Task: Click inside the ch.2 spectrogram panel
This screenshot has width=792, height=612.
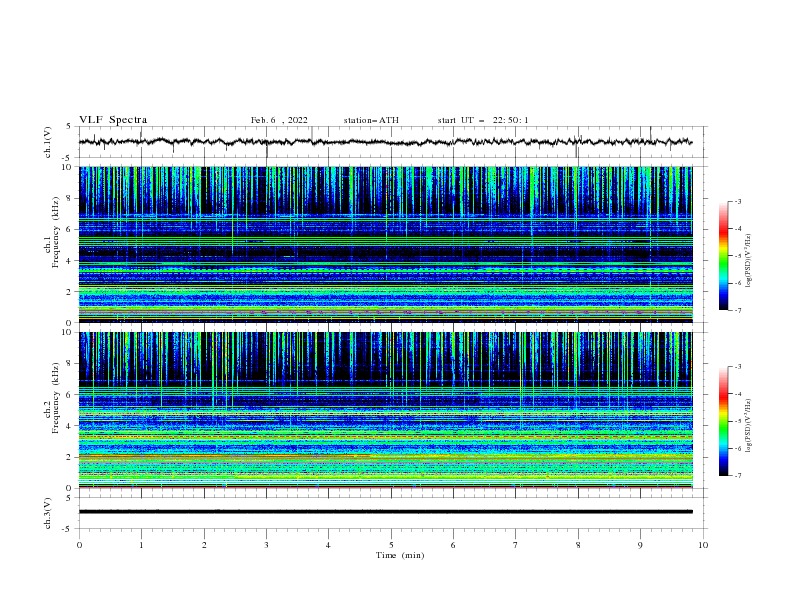Action: pyautogui.click(x=385, y=410)
